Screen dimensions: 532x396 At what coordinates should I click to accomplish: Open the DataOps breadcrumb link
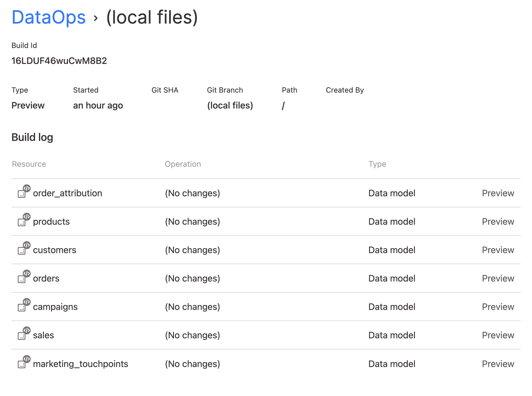tap(49, 17)
